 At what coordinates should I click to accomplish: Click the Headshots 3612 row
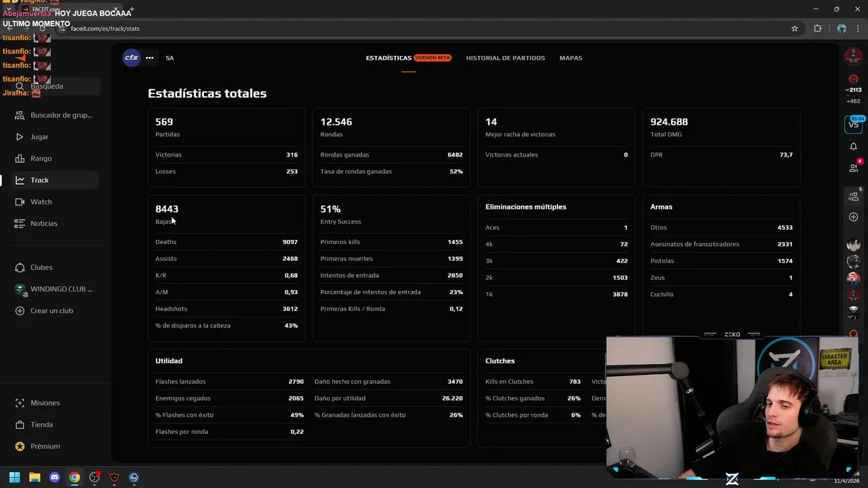[x=226, y=309]
